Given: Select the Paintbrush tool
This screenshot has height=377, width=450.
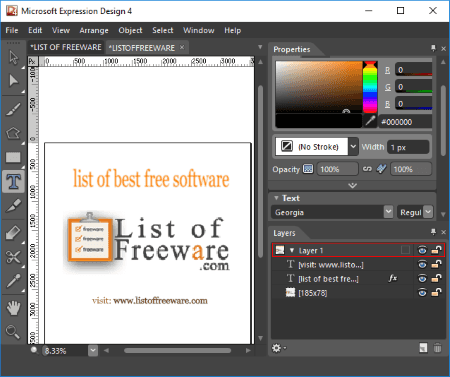Looking at the screenshot, I should [13, 109].
